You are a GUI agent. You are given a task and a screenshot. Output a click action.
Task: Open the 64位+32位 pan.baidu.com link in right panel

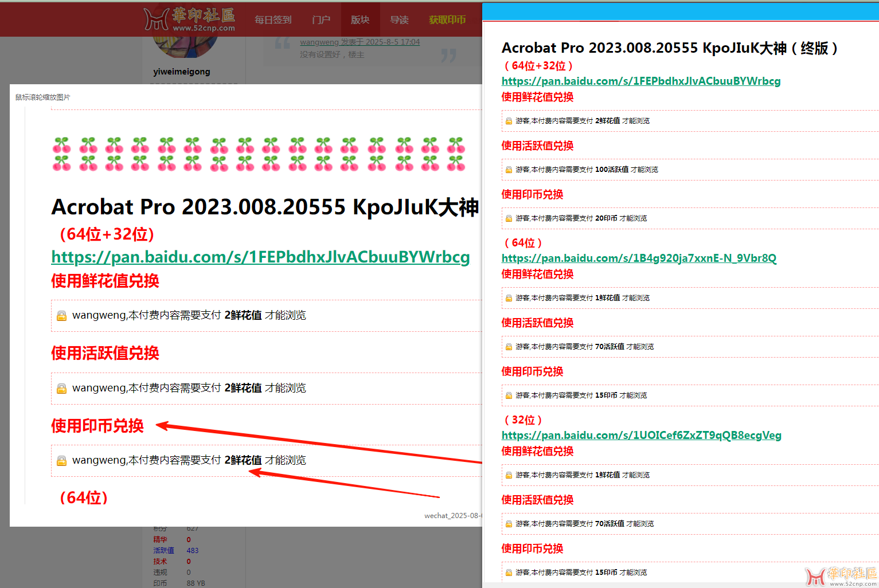[641, 81]
